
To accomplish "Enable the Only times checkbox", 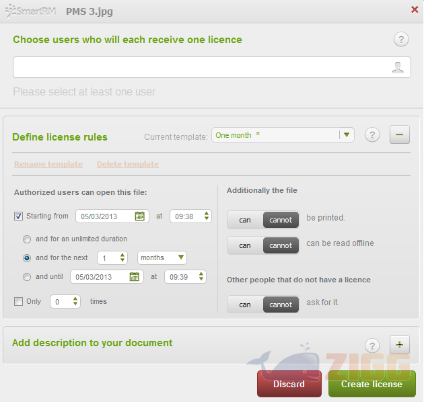I will pyautogui.click(x=18, y=301).
